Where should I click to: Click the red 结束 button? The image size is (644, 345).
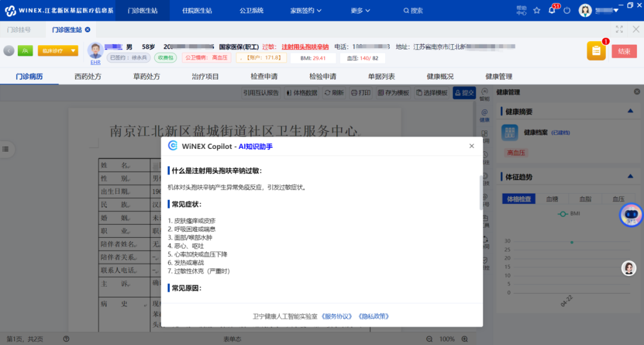pos(624,51)
